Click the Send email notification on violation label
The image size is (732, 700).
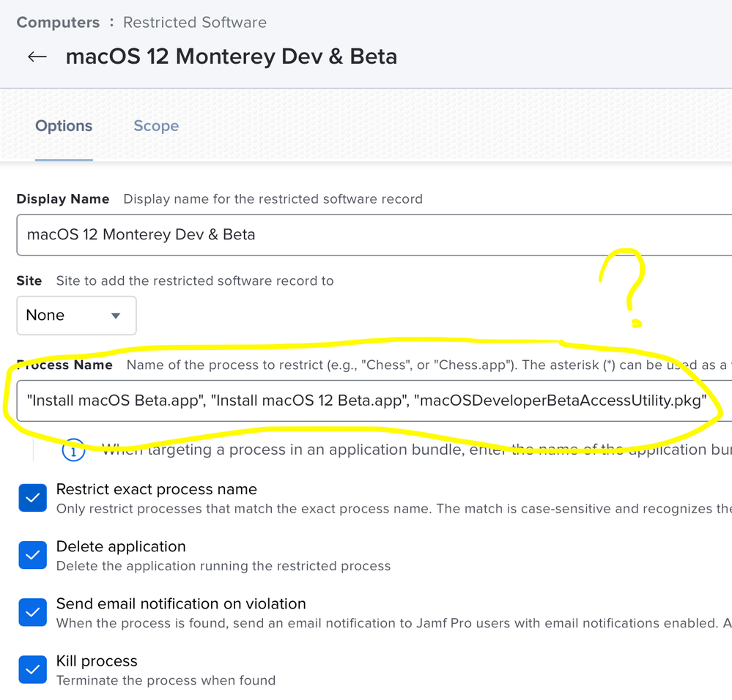(181, 604)
